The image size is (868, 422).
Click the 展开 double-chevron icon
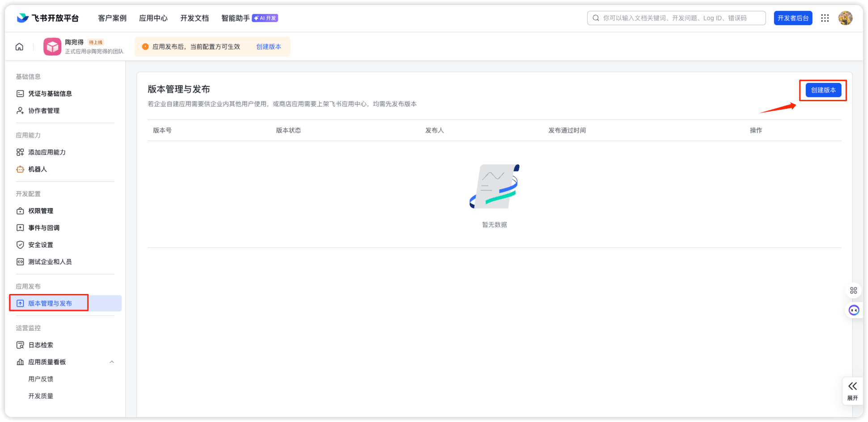[x=853, y=386]
